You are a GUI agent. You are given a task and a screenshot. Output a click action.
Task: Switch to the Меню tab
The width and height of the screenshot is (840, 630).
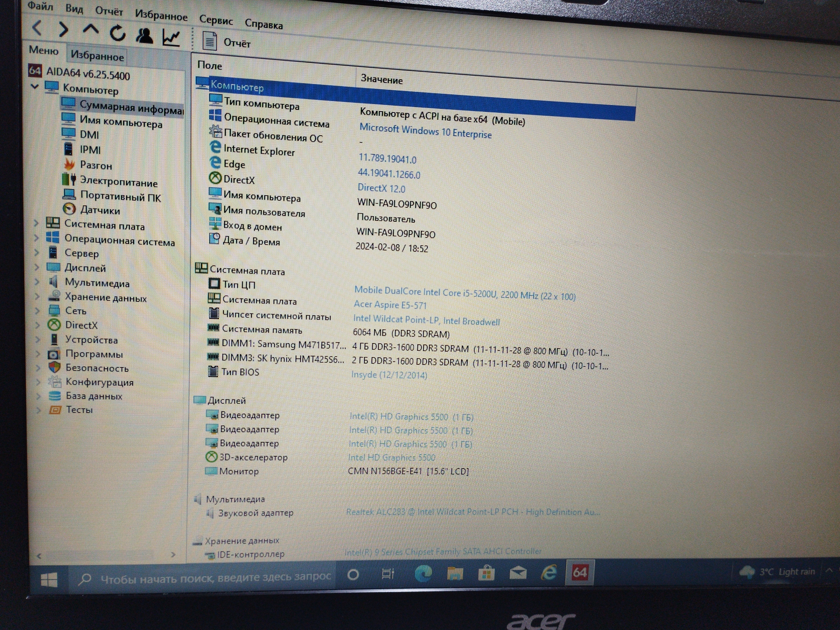tap(43, 50)
